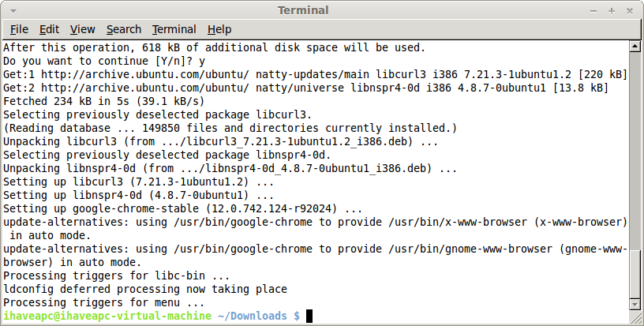The image size is (644, 326).
Task: Click the empty scrollbar track above the thumb
Action: click(635, 150)
